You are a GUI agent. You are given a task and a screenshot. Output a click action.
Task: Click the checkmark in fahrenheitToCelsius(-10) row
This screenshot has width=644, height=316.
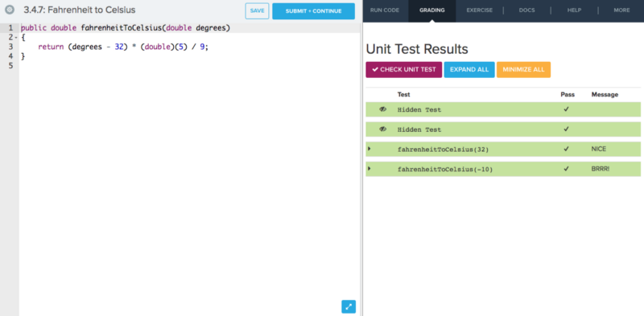point(567,169)
